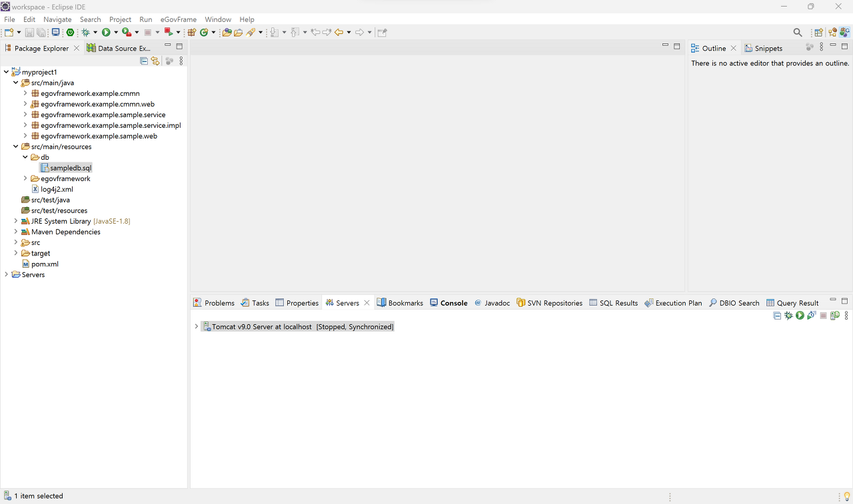Maximize the Outline view panel
The image size is (853, 504).
click(x=844, y=46)
